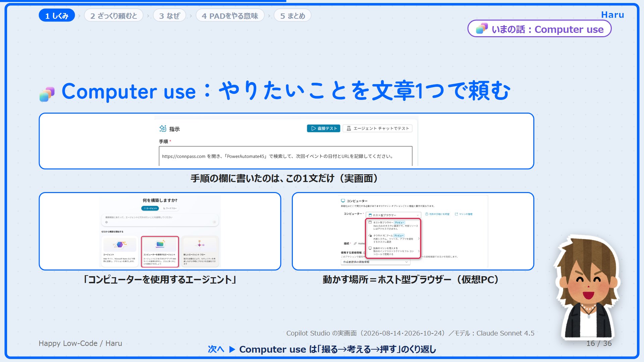The width and height of the screenshot is (644, 362).
Task: Jump to the '3 なぜ' section pill
Action: click(x=169, y=15)
